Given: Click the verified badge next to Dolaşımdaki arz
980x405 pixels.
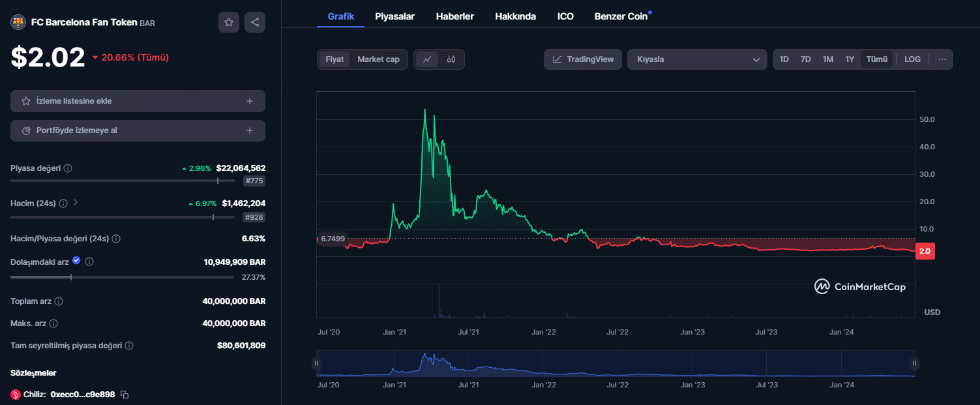Looking at the screenshot, I should [76, 261].
